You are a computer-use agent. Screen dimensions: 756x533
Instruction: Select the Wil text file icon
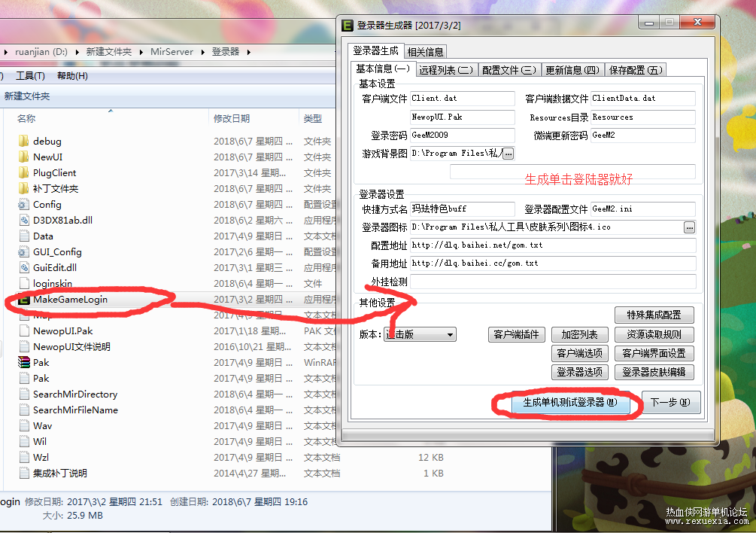(23, 441)
